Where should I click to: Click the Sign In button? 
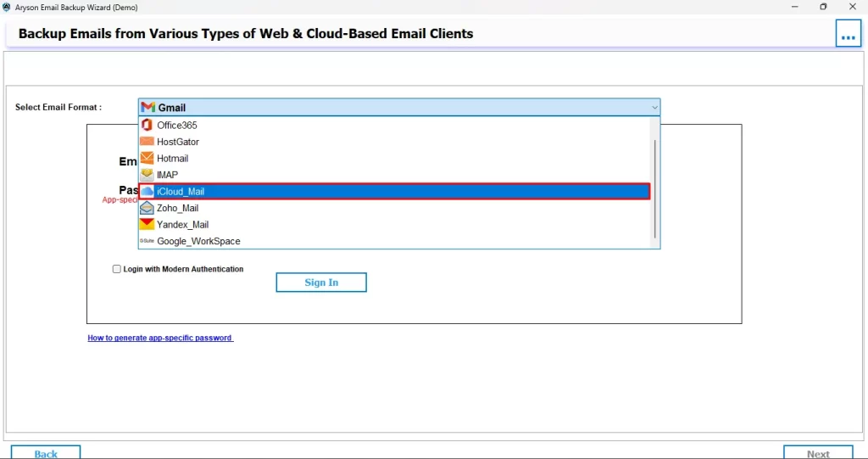coord(321,283)
